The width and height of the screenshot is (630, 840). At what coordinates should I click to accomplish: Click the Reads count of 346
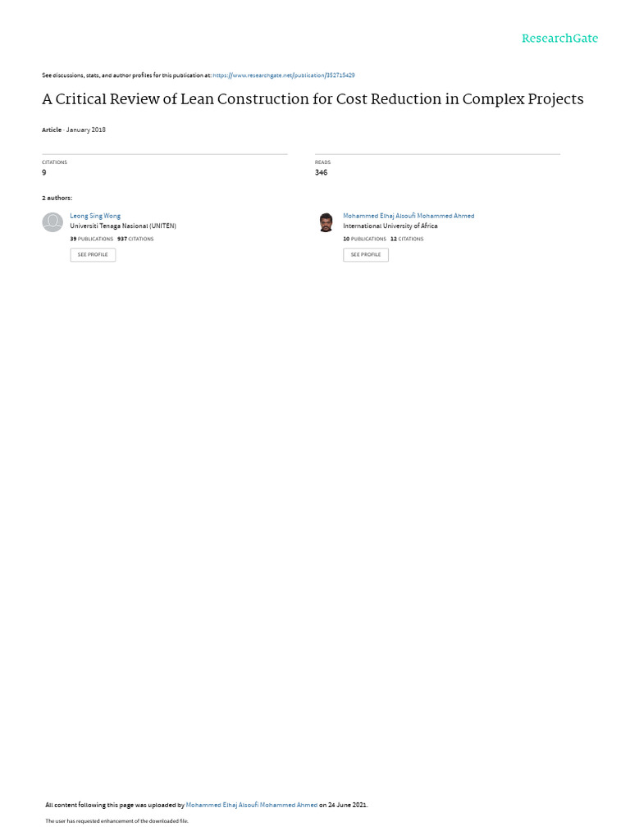tap(322, 172)
